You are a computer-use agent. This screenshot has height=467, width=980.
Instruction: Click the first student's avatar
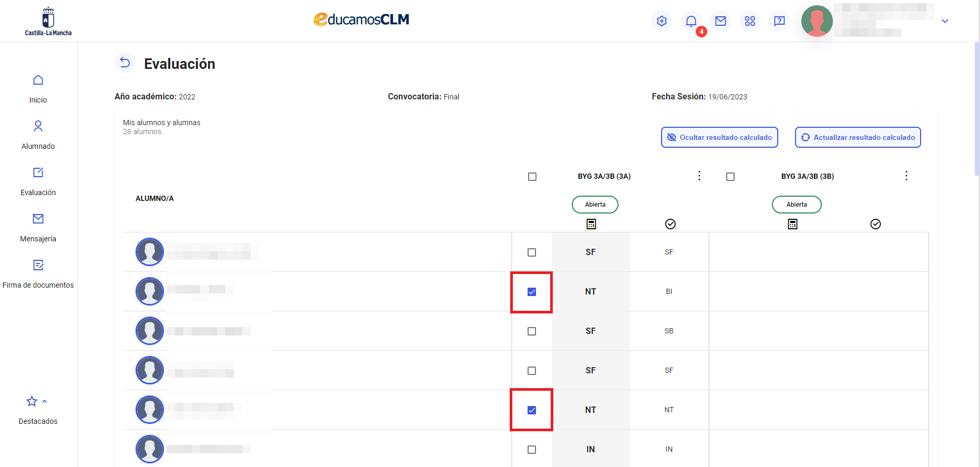click(x=150, y=252)
